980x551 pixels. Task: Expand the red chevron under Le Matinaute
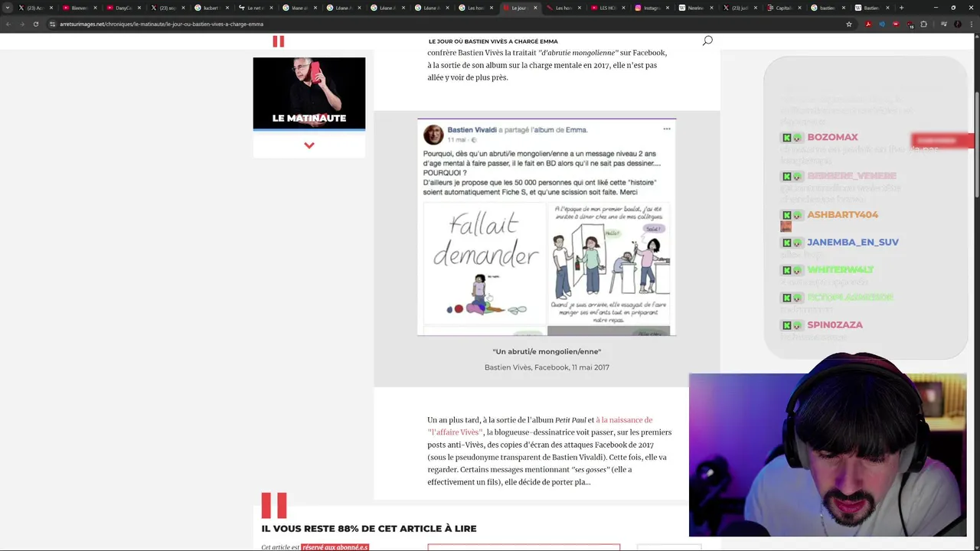309,145
